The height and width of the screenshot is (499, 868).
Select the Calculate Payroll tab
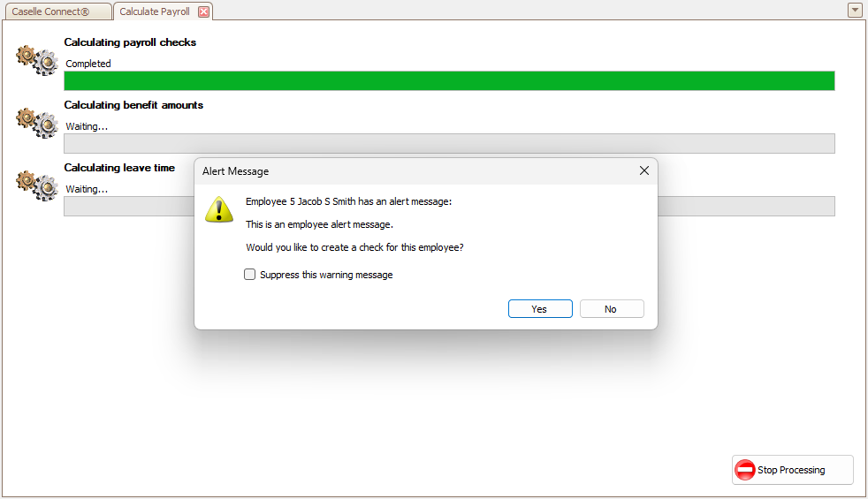(x=155, y=11)
